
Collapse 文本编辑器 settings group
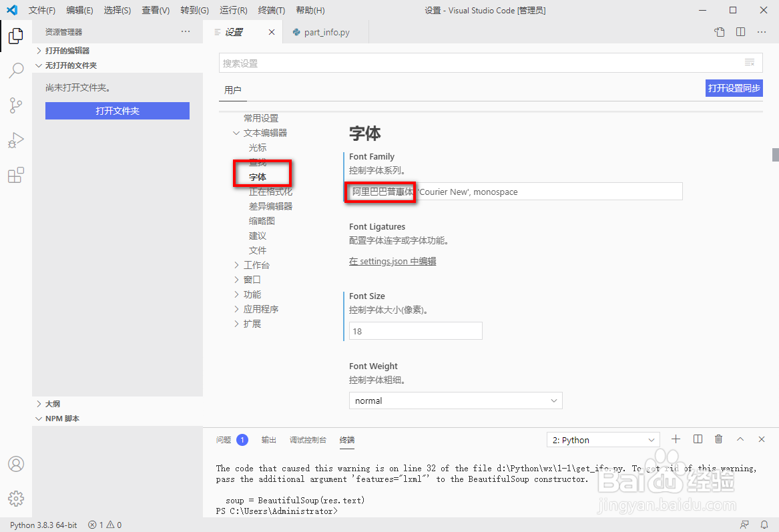pos(260,133)
